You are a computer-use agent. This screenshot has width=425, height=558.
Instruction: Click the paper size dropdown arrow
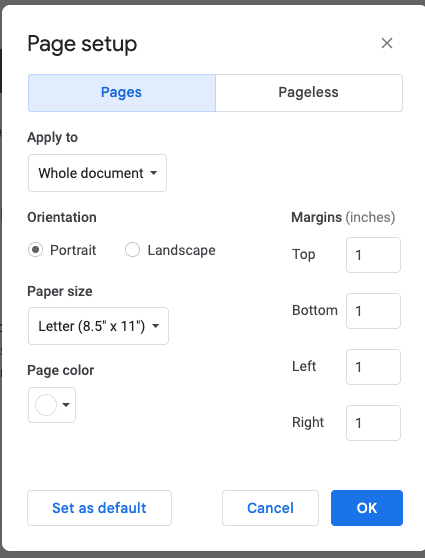pyautogui.click(x=156, y=326)
